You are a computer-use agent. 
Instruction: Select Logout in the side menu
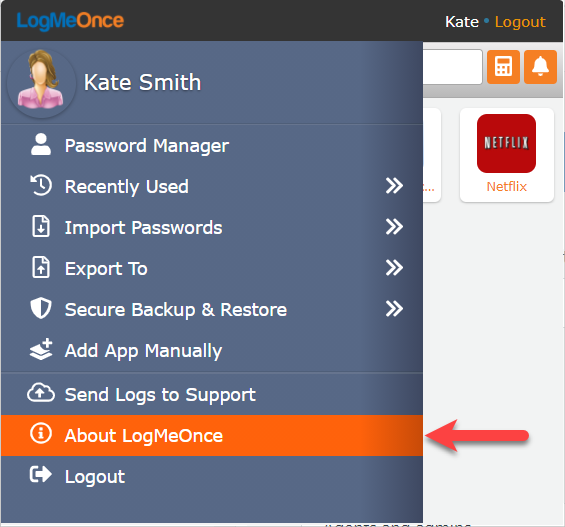[x=212, y=477]
